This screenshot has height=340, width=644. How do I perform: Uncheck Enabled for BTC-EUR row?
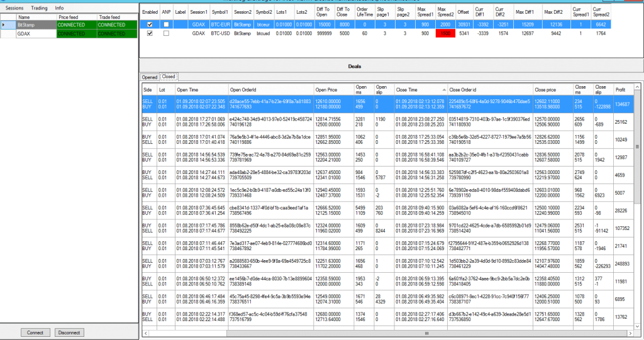tap(150, 25)
